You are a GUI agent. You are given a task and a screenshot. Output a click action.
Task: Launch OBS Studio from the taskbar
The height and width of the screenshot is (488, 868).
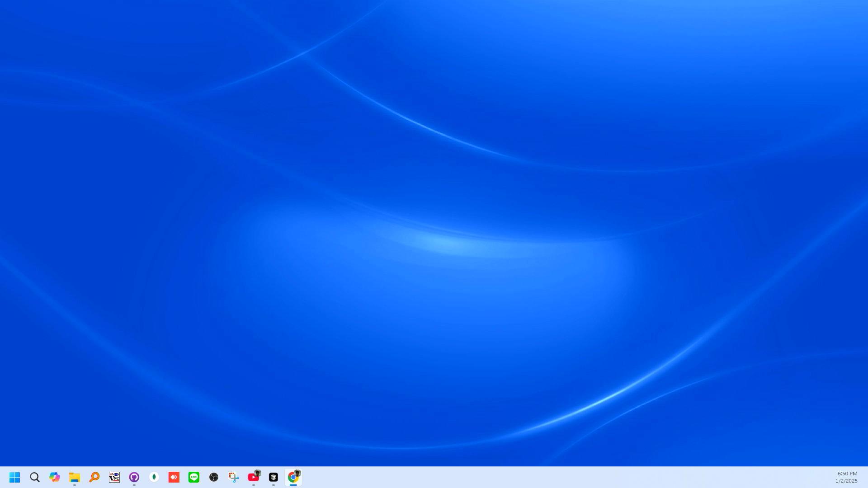pos(214,477)
